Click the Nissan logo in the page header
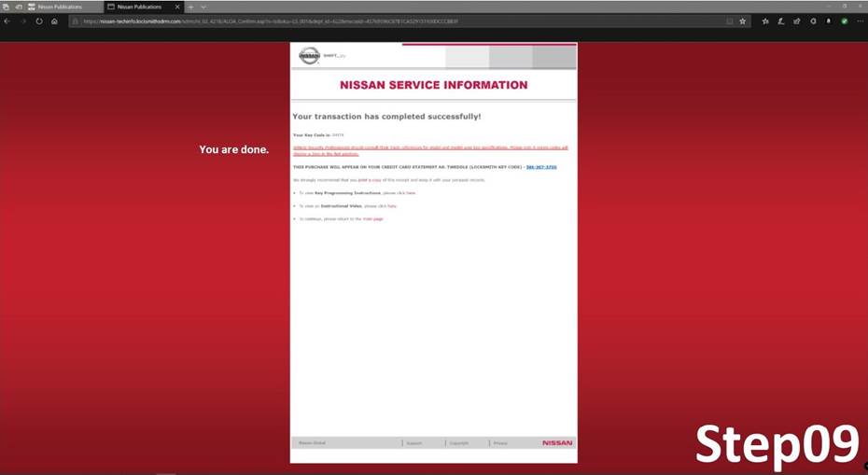 [310, 55]
